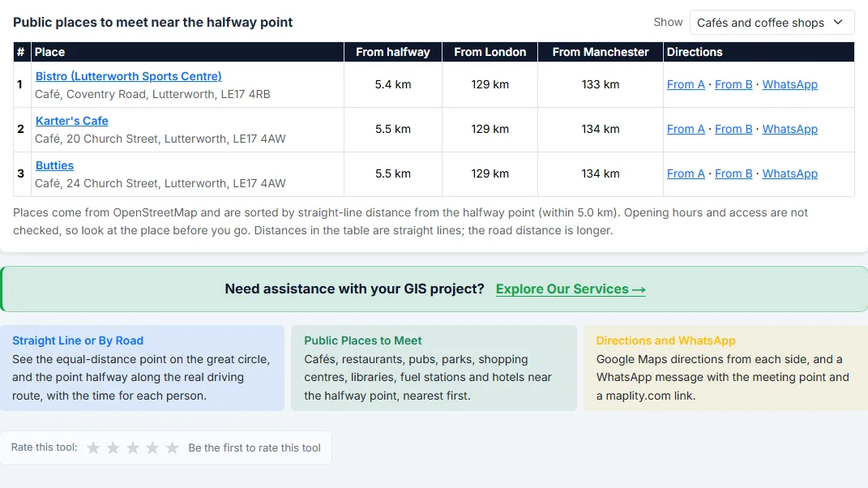The image size is (868, 488).
Task: Click the From Manchester column header
Action: click(x=601, y=52)
